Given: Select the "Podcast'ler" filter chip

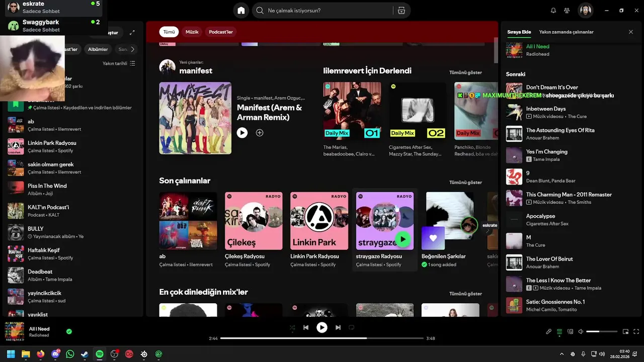Looking at the screenshot, I should pos(221,32).
